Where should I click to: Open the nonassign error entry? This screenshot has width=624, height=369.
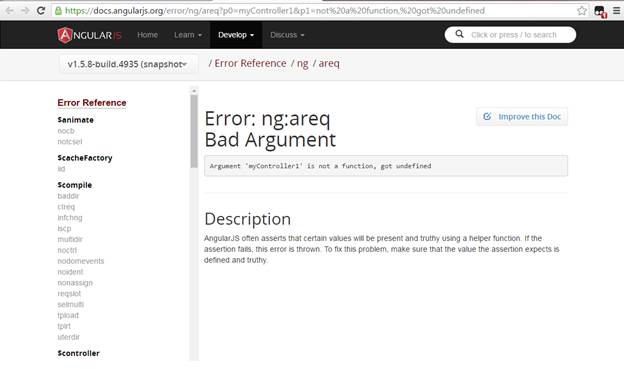[x=75, y=283]
